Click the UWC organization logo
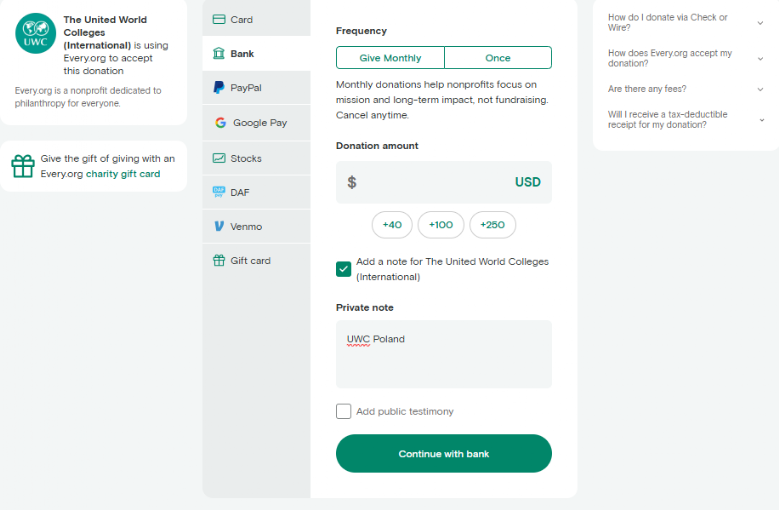The image size is (779, 510). pos(35,33)
